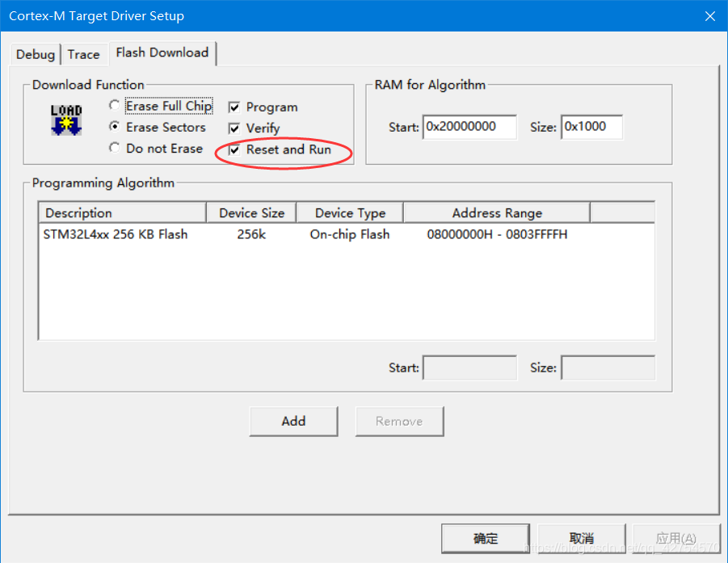
Task: Focus the RAM Start field 0x20000000
Action: 469,127
